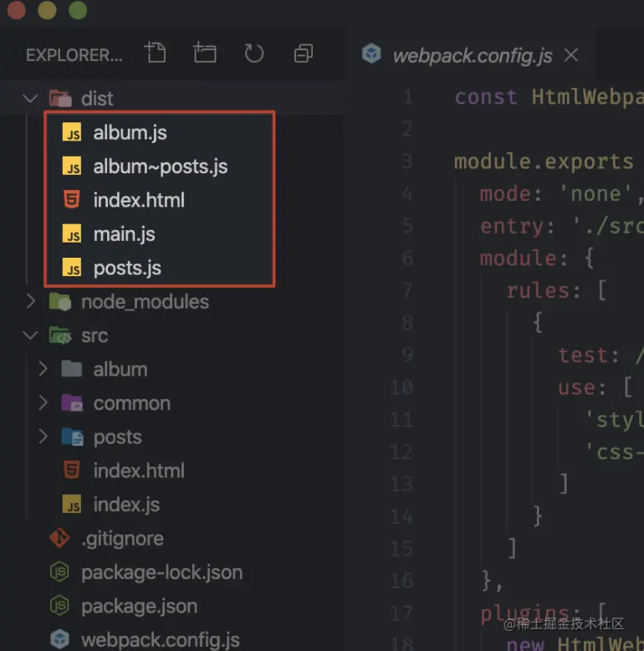Select the posts folder in src
The height and width of the screenshot is (651, 644).
[x=117, y=437]
